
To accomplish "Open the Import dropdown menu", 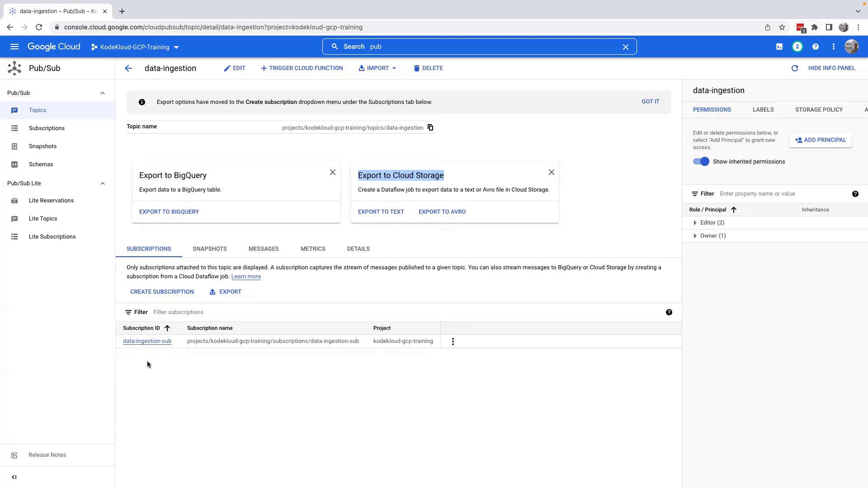I will [x=377, y=68].
